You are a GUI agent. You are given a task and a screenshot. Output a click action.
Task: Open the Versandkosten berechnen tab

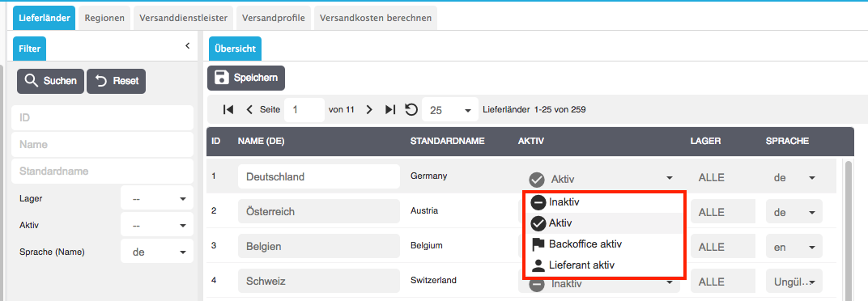(376, 18)
